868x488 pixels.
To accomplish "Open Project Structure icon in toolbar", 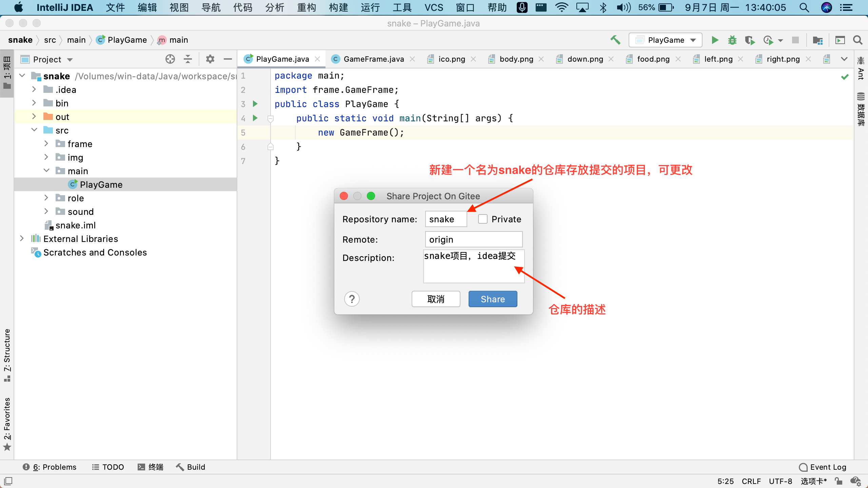I will [x=818, y=40].
